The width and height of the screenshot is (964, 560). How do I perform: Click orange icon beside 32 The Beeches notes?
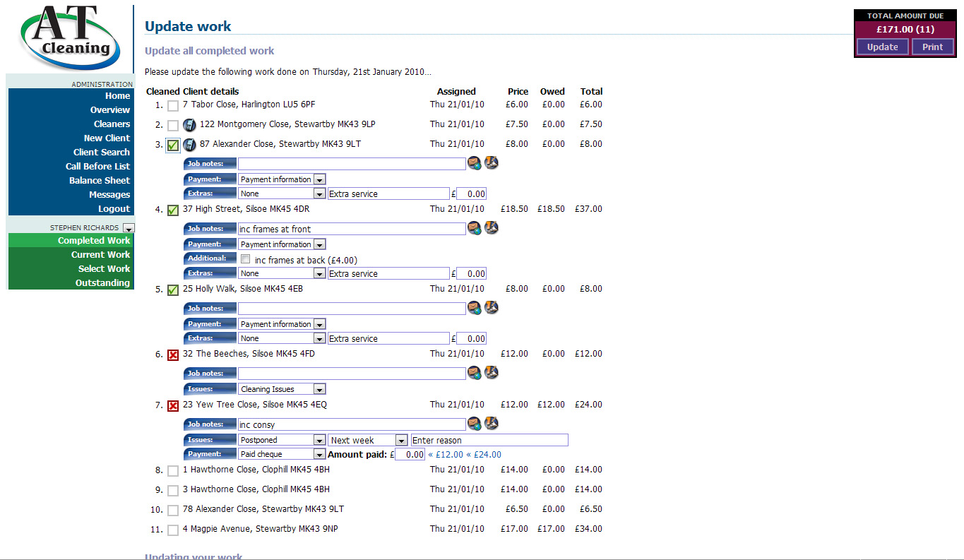click(x=492, y=372)
